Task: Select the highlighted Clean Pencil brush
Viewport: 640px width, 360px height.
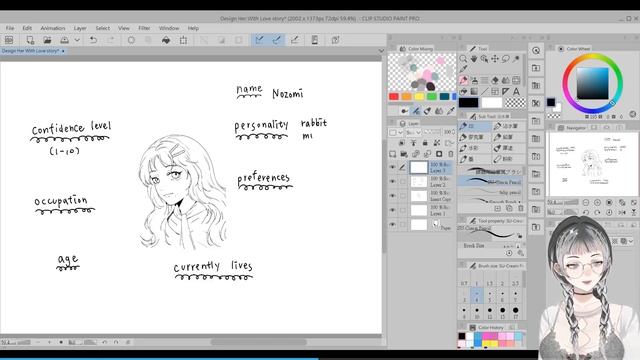Action: 490,181
